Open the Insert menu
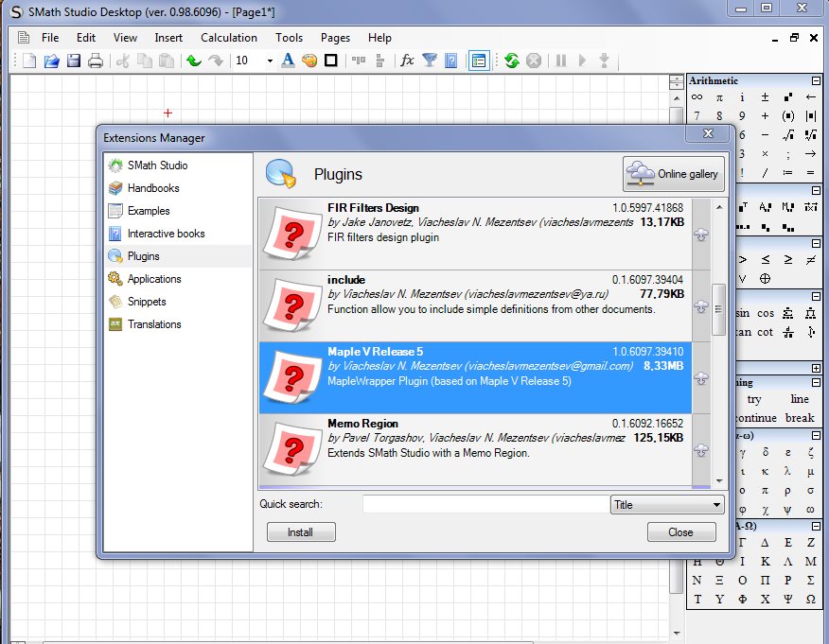The image size is (829, 644). (x=168, y=38)
